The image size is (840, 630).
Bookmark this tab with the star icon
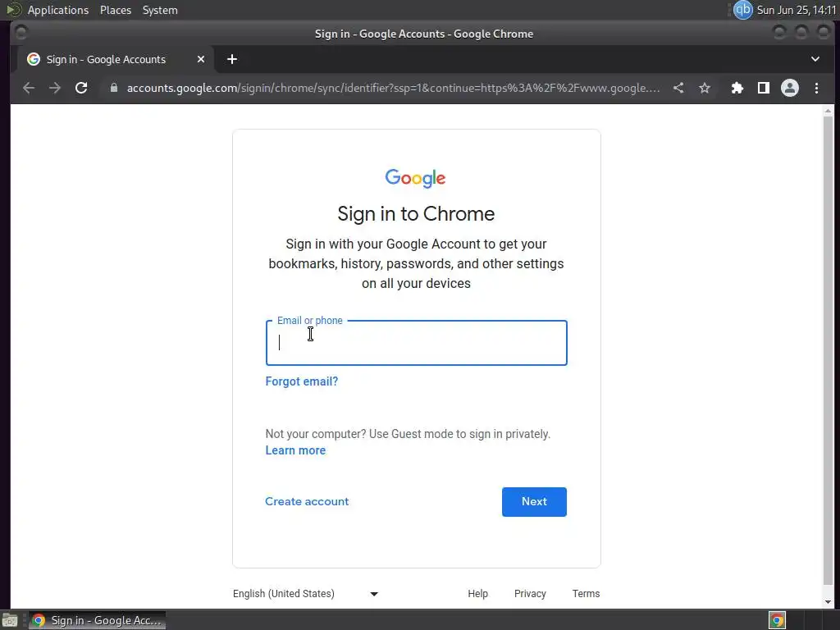(705, 88)
